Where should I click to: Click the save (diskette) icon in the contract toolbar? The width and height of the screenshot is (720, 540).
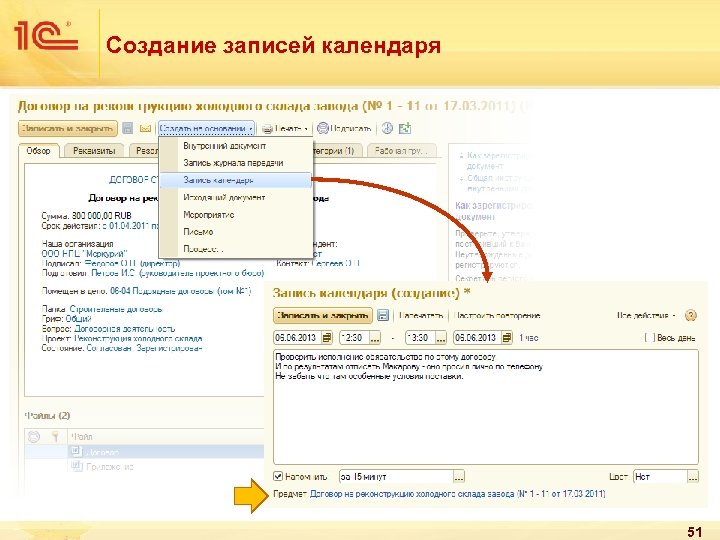(128, 128)
